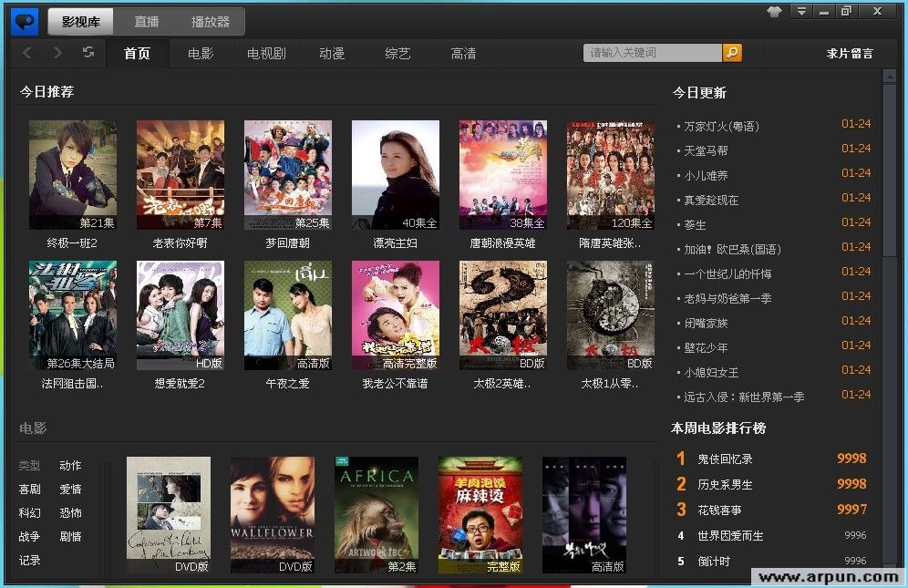
Task: Filter movies by 爱情 genre
Action: (70, 489)
